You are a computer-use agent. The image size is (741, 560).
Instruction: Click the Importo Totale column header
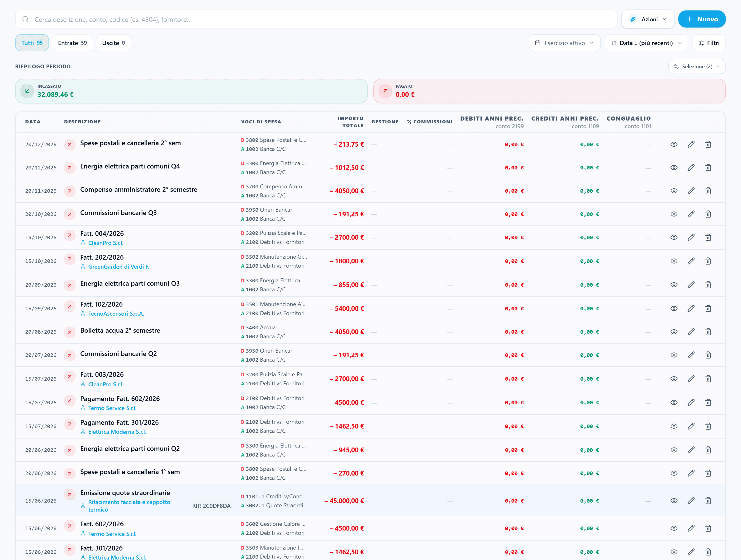point(350,122)
